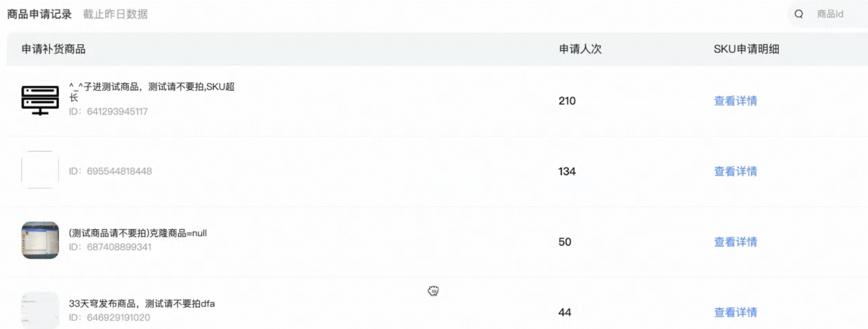Click the 210 applicant count cell
868x329 pixels.
[x=567, y=101]
